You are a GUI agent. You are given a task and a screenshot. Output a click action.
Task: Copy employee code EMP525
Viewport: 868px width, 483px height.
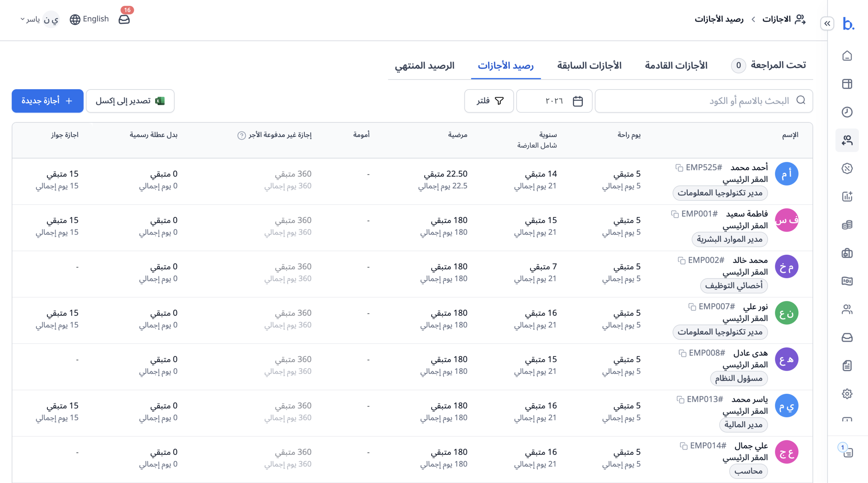[x=679, y=168]
